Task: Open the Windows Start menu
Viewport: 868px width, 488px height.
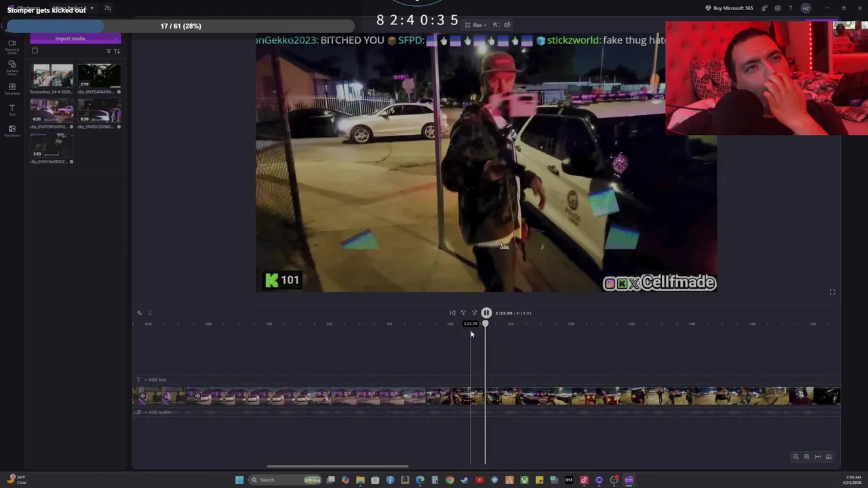Action: click(x=239, y=480)
